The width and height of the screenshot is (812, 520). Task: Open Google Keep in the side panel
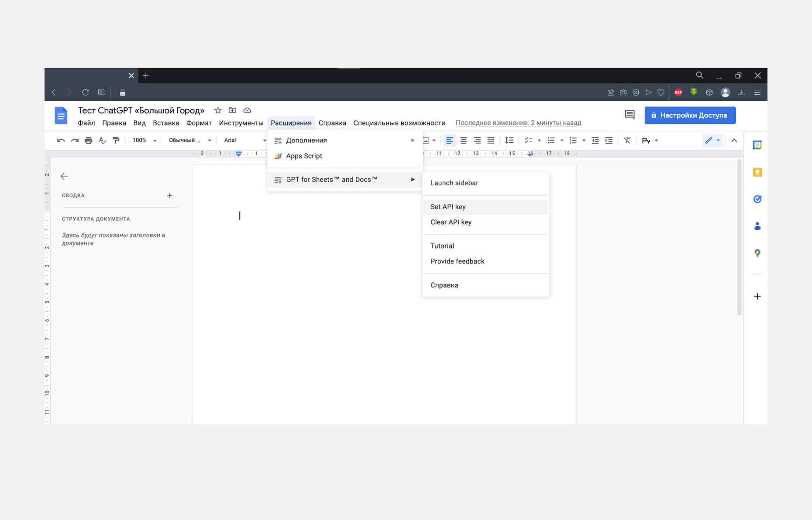[757, 172]
